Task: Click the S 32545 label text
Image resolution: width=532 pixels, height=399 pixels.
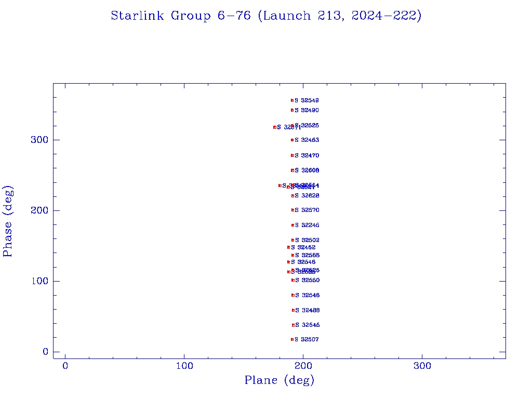Action: [308, 325]
